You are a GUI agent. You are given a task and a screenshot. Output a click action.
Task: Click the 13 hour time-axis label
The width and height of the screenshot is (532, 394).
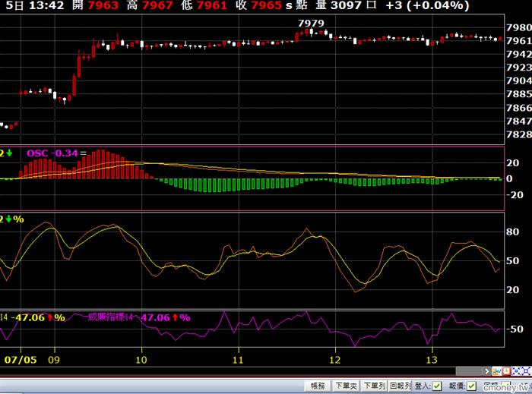[432, 360]
